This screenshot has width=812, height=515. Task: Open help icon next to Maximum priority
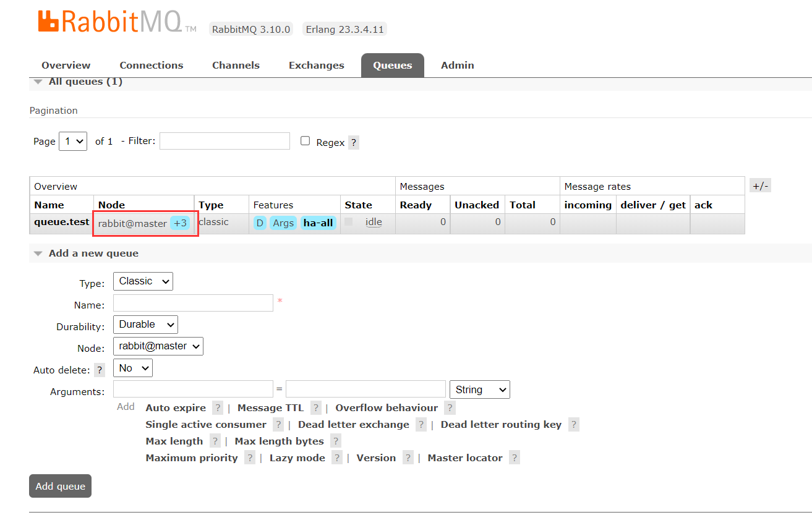(x=250, y=458)
